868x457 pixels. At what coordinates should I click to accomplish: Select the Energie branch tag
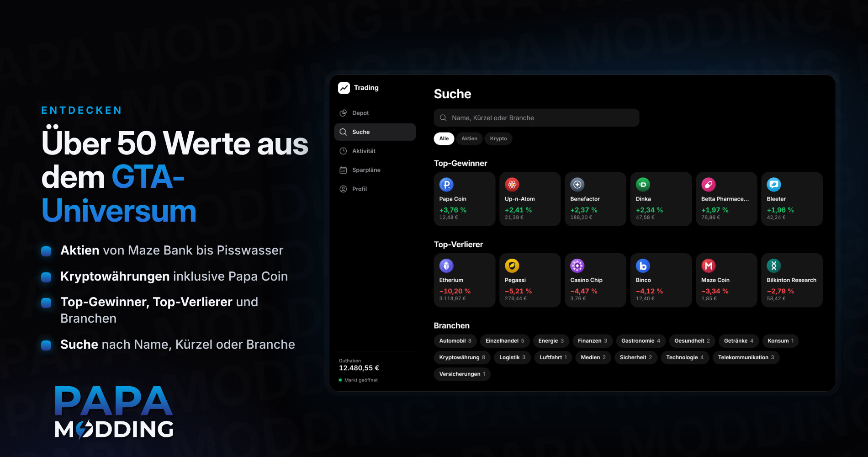click(x=551, y=341)
